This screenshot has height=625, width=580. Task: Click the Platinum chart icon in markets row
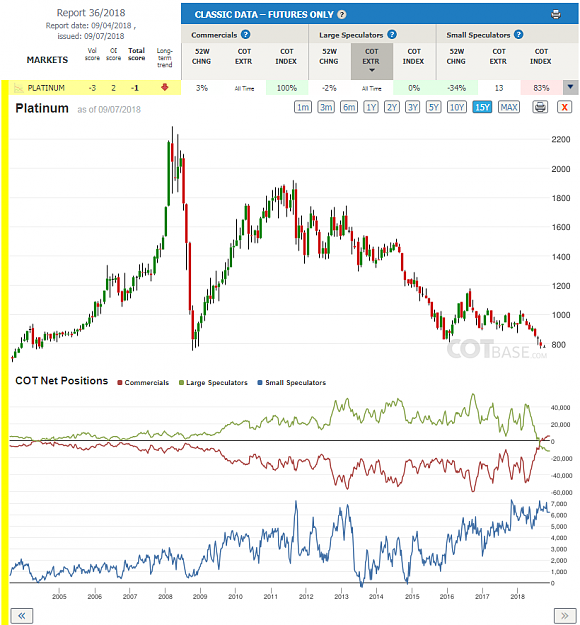tap(18, 88)
